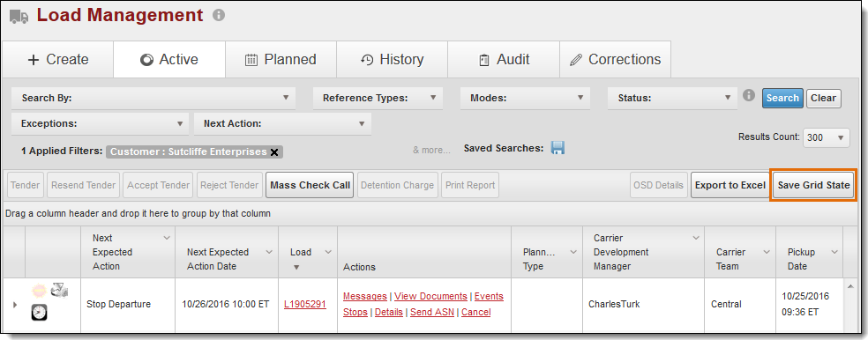Remove the Sutcliffe Enterprises customer filter
Screen dimensions: 868x340
coord(274,152)
